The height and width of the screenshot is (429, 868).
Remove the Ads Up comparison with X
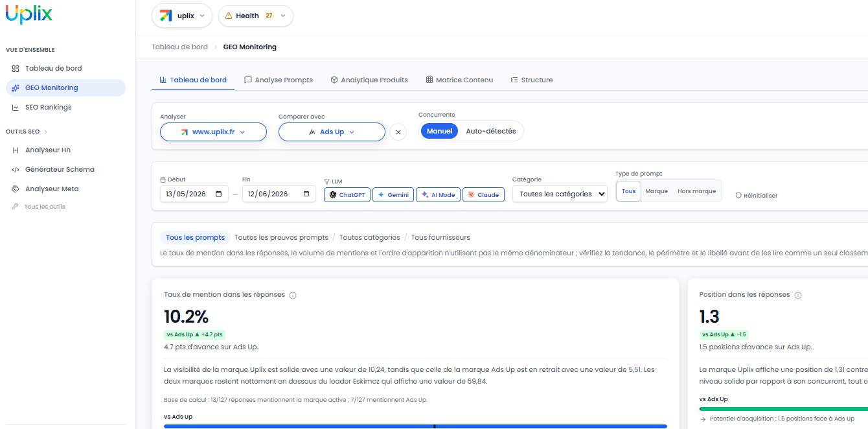398,132
